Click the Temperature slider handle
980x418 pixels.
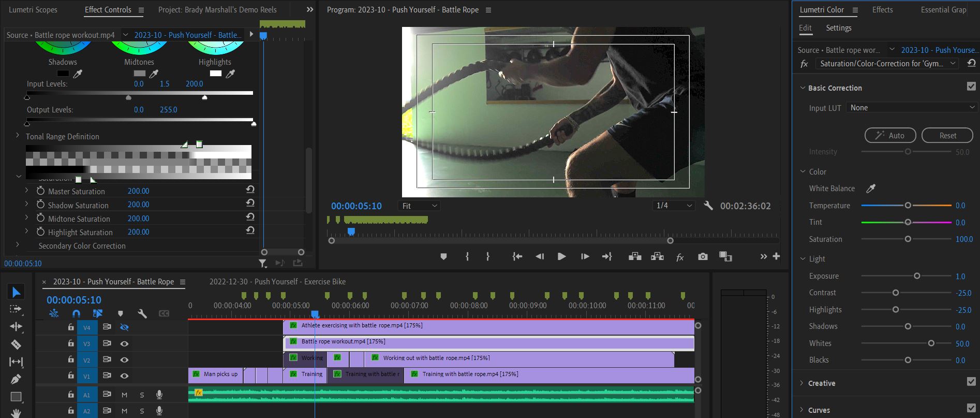click(x=908, y=206)
